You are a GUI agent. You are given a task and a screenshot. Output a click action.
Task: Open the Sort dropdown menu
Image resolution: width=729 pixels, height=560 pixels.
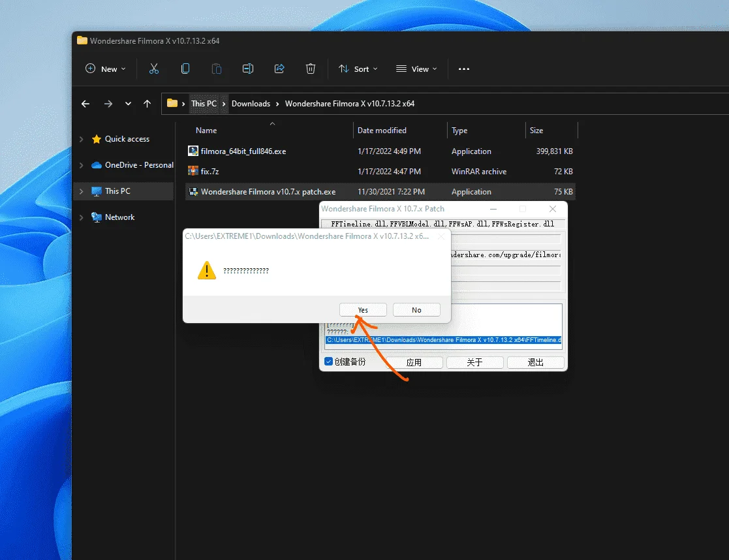point(358,69)
